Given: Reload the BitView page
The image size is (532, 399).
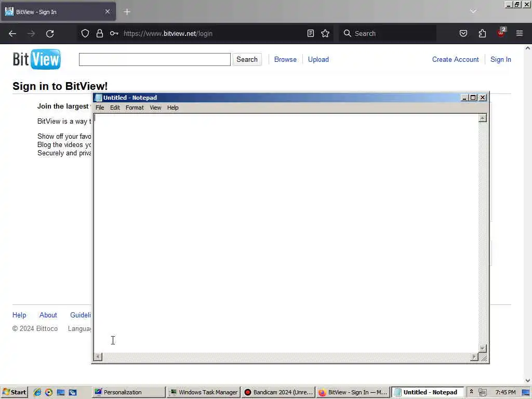Looking at the screenshot, I should (50, 34).
